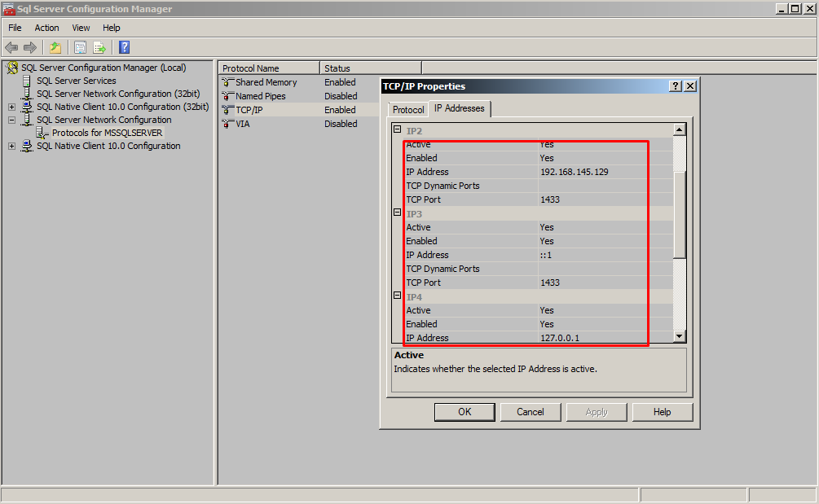
Task: Click the dialog's question mark help button
Action: (676, 86)
